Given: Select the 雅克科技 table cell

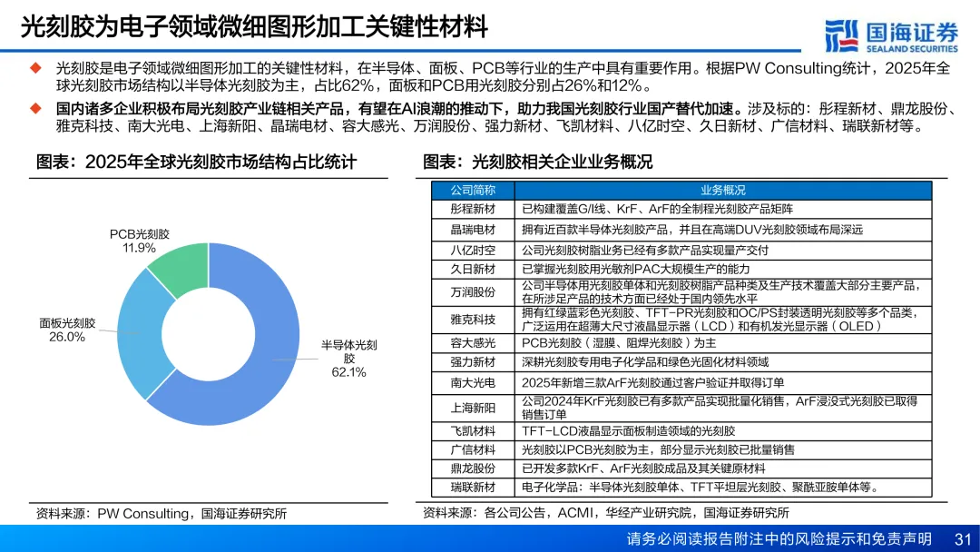Looking at the screenshot, I should (473, 320).
